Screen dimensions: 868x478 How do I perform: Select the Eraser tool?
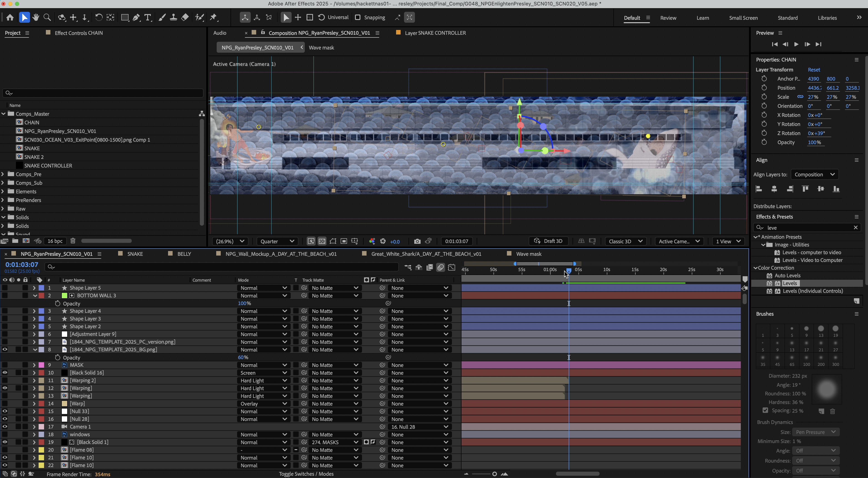pos(185,17)
